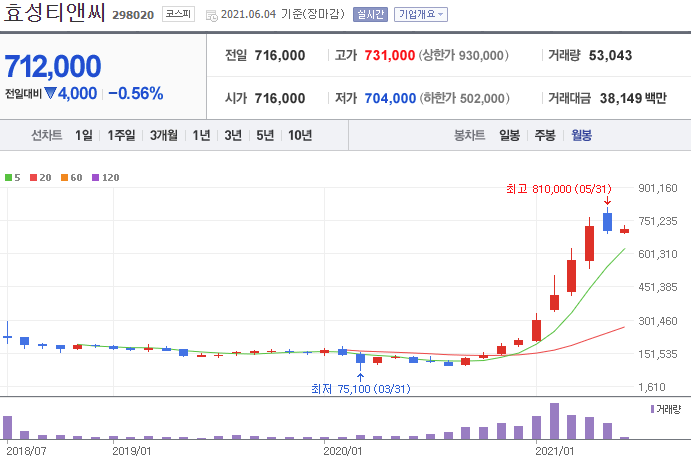Image resolution: width=691 pixels, height=462 pixels.
Task: Click the purple 거래량 volume legend marker
Action: click(x=652, y=409)
